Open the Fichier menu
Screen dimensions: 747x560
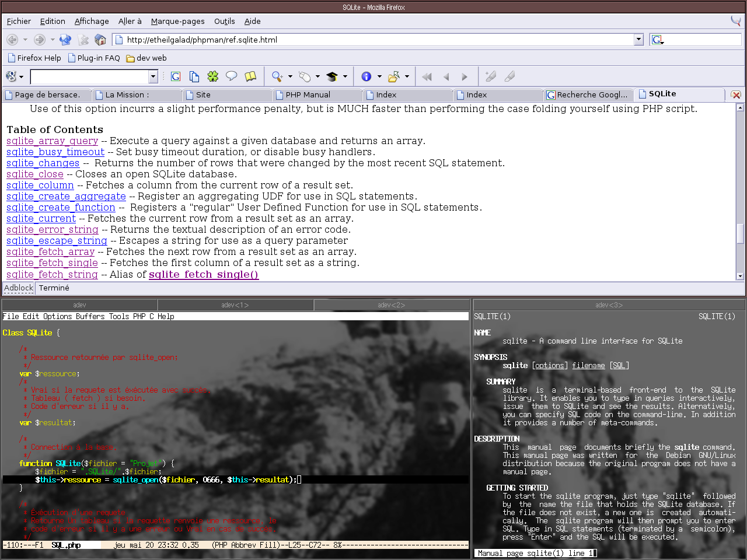click(x=19, y=21)
